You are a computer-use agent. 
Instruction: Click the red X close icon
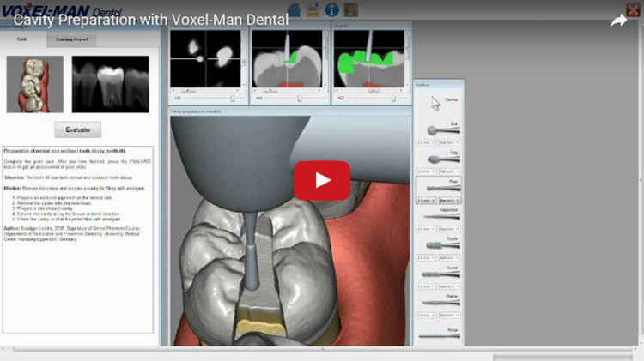634,9
